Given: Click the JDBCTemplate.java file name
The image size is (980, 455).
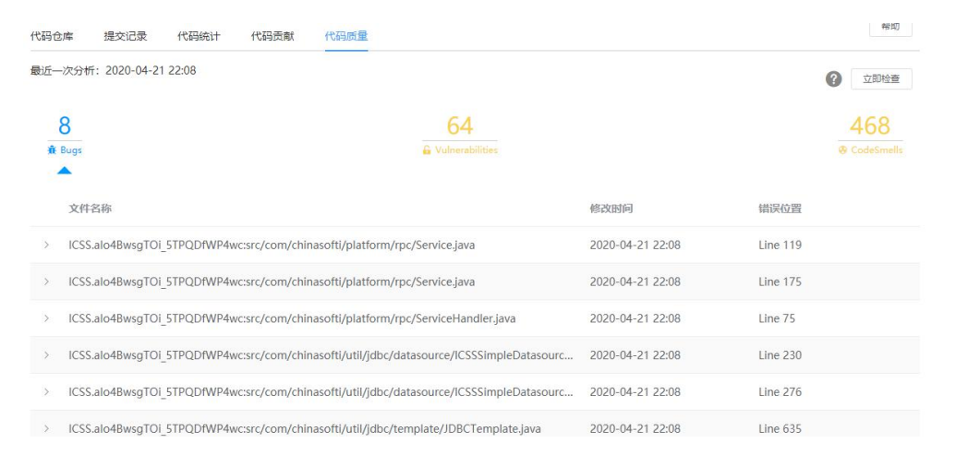Looking at the screenshot, I should pyautogui.click(x=305, y=429).
